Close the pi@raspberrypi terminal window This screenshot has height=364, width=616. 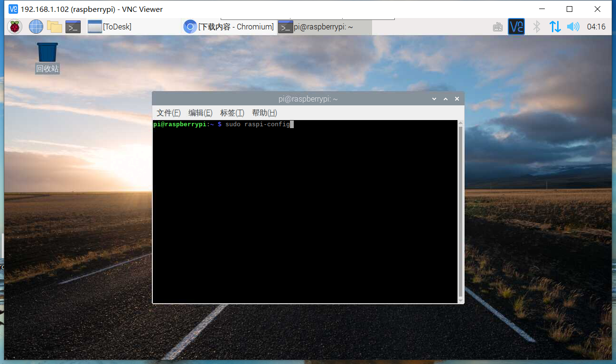457,99
